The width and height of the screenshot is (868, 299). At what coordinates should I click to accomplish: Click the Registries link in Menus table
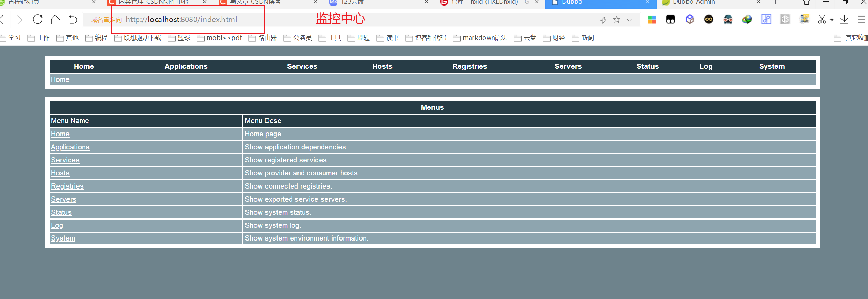[x=67, y=186]
